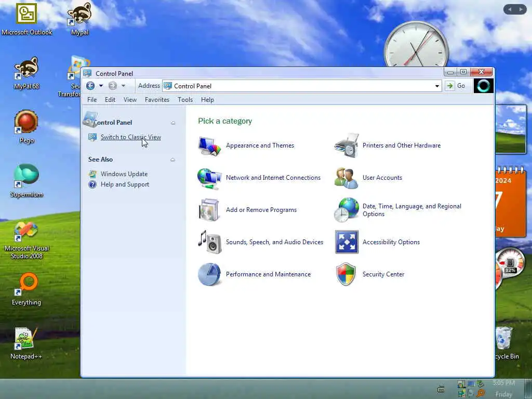Open the Appearance and Themes link

[x=260, y=145]
